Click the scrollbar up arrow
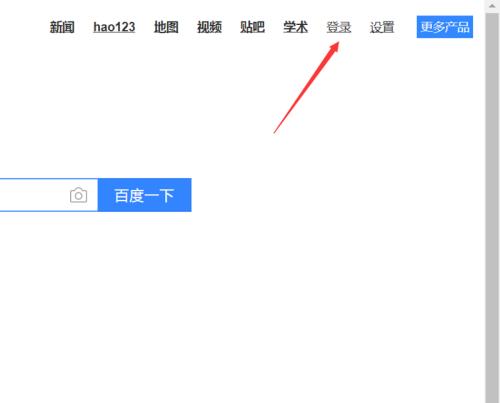The image size is (500, 403). [492, 6]
